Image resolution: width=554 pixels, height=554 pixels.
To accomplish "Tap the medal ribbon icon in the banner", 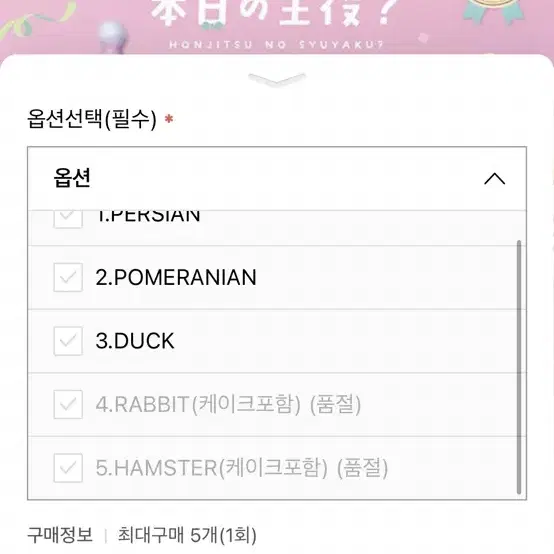I will pos(494,11).
